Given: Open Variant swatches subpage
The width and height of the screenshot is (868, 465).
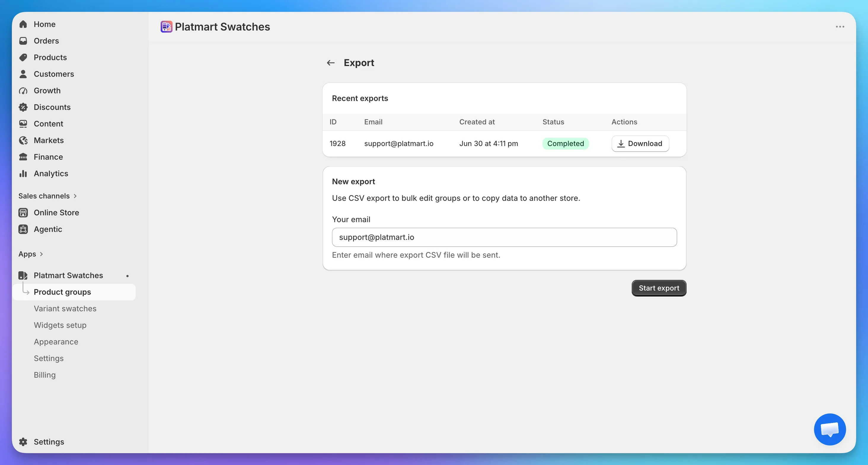Looking at the screenshot, I should pos(65,308).
